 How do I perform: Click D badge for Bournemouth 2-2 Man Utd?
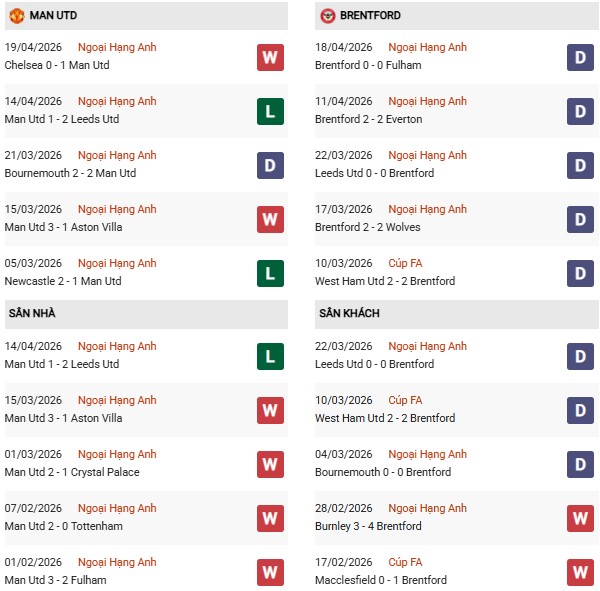(270, 165)
